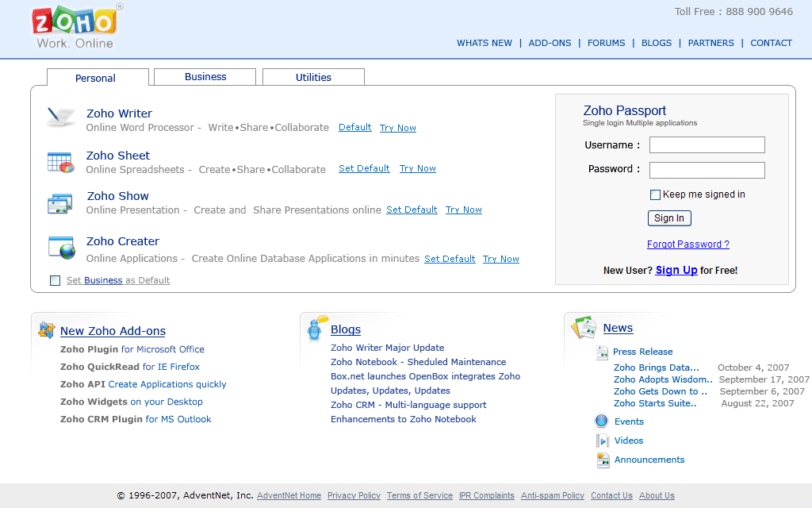Viewport: 812px width, 508px height.
Task: Open the Zoho Sheet title link
Action: coord(117,156)
